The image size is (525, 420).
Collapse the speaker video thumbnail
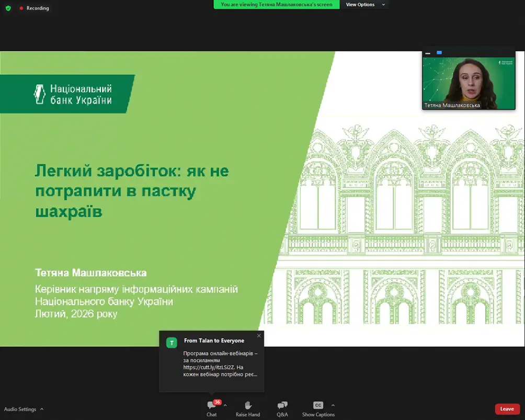point(428,53)
